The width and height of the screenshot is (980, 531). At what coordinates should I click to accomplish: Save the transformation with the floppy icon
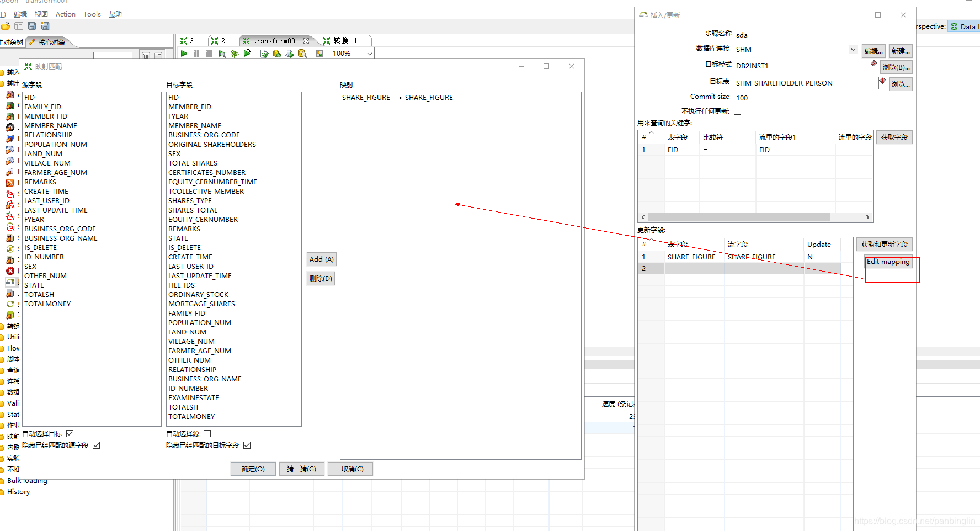[32, 26]
